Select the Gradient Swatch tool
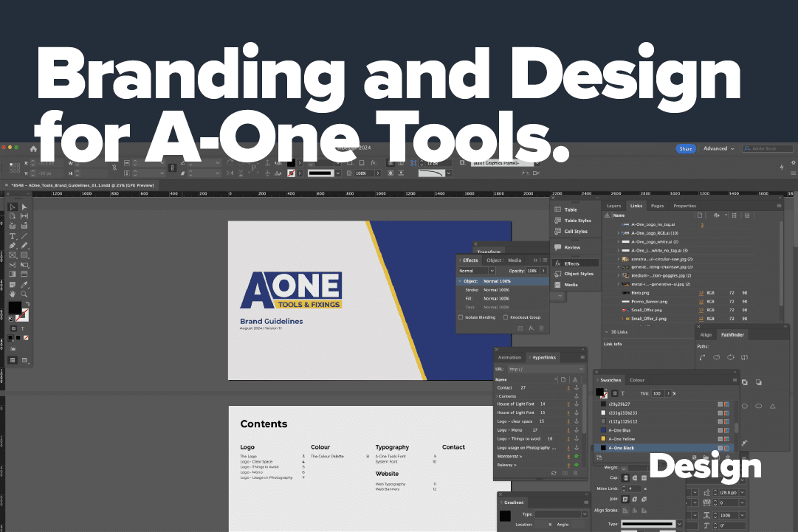Image resolution: width=798 pixels, height=532 pixels. click(x=13, y=274)
